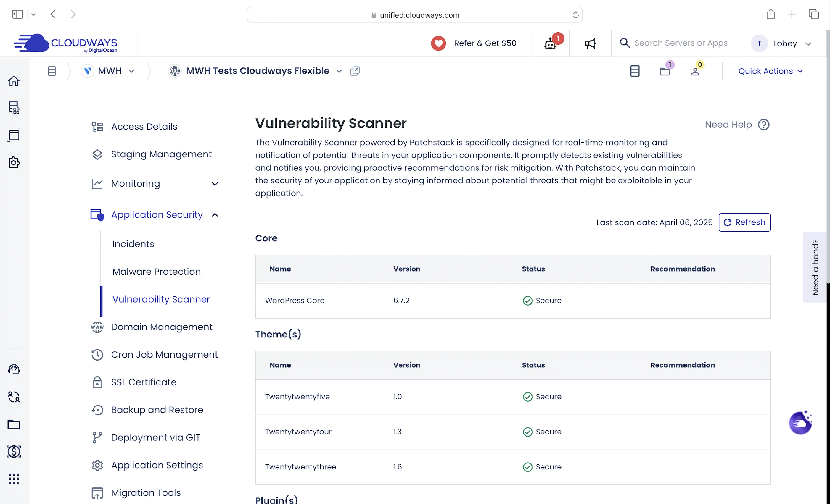This screenshot has height=504, width=830.
Task: Open the megaphone announcements icon
Action: click(590, 43)
